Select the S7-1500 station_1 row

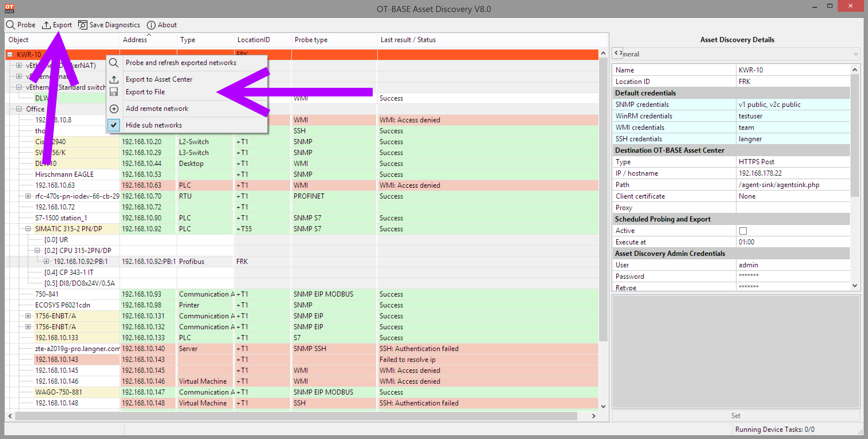tap(302, 218)
